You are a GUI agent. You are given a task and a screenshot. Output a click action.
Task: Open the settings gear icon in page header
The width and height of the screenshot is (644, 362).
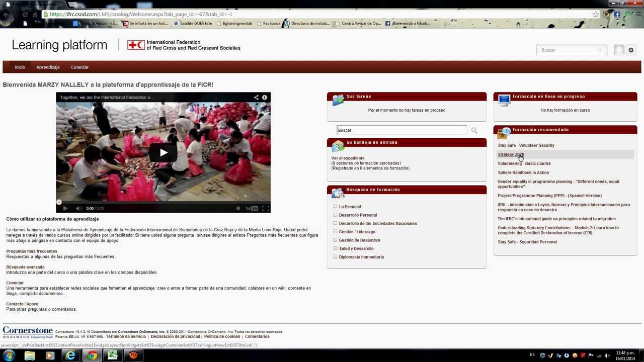pos(631,50)
